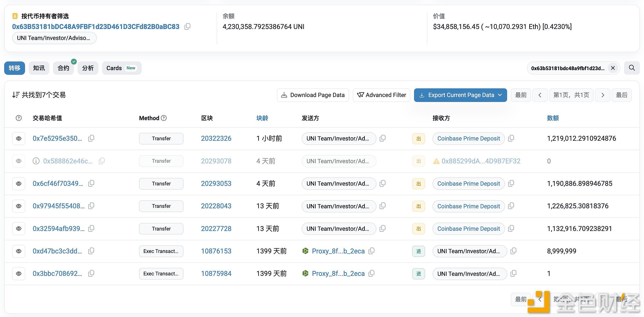Screen dimensions: 644x317
Task: Click amount 1,219,012.2910924876
Action: click(582, 138)
